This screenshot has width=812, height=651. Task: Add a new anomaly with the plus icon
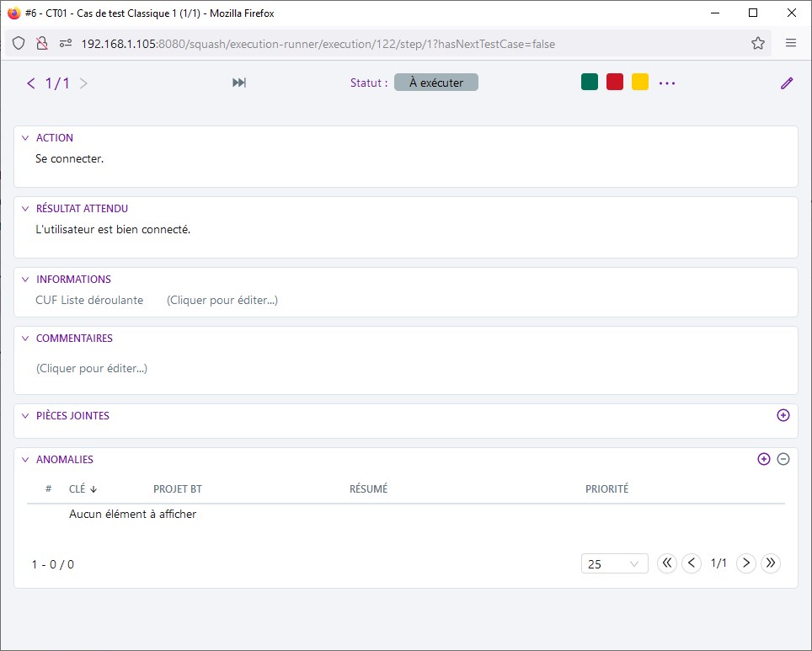click(764, 459)
